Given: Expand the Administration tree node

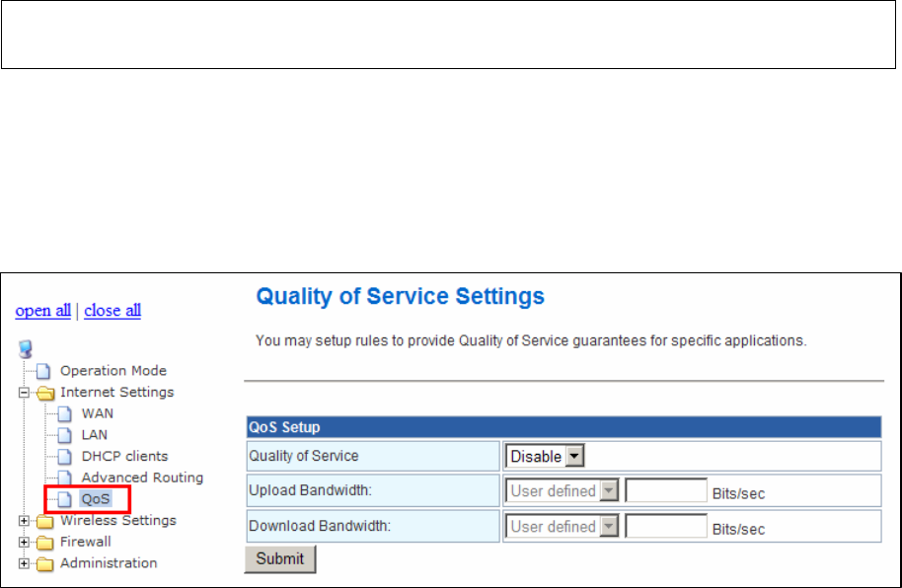Looking at the screenshot, I should [24, 563].
